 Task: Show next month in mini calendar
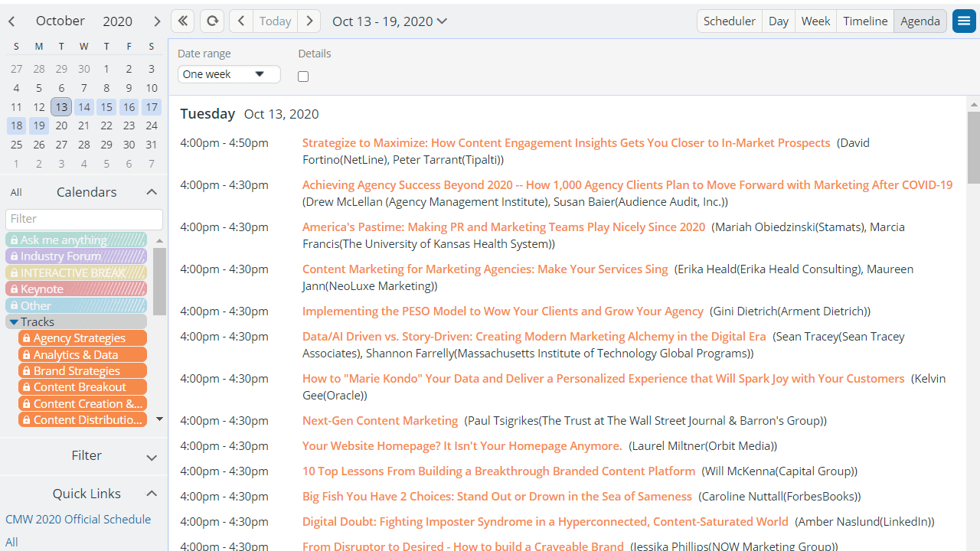coord(156,21)
